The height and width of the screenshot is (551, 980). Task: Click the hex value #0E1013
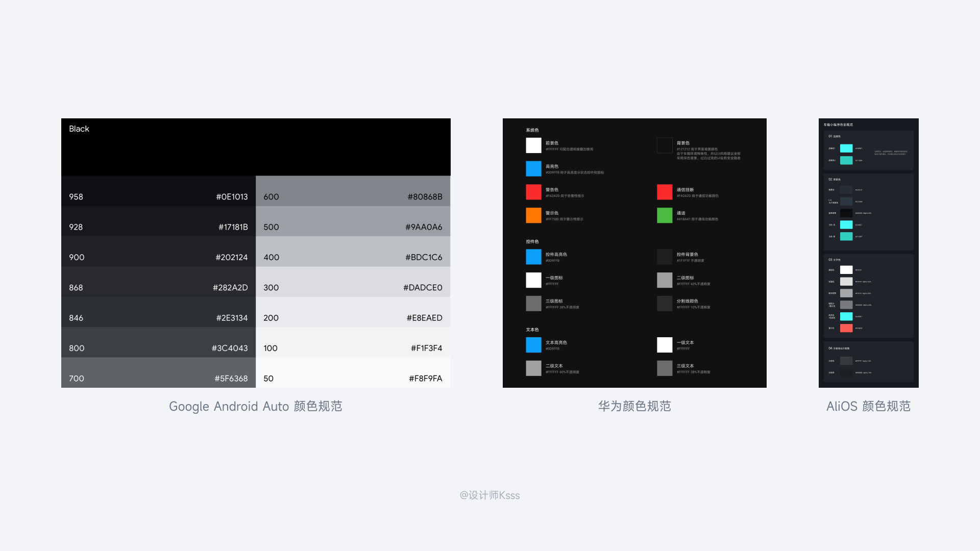(232, 197)
